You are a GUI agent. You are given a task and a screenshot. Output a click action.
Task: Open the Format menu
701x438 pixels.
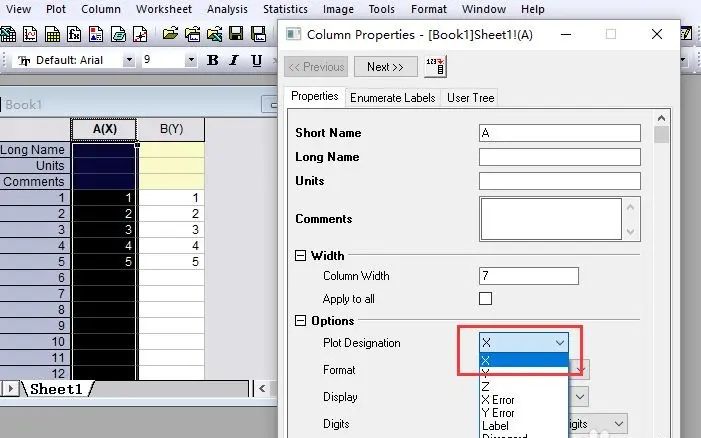pyautogui.click(x=429, y=9)
